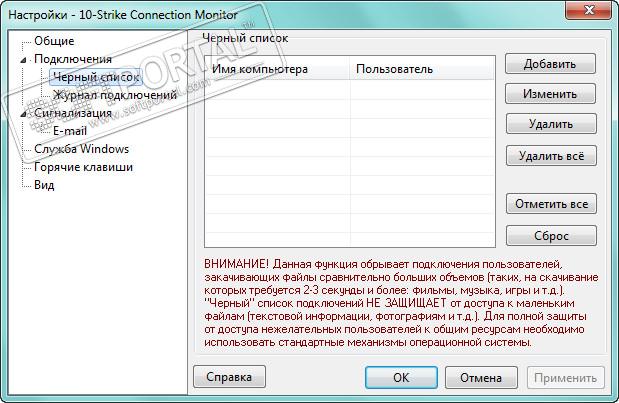619x403 pixels.
Task: Open Горячие клавиши settings
Action: (83, 167)
